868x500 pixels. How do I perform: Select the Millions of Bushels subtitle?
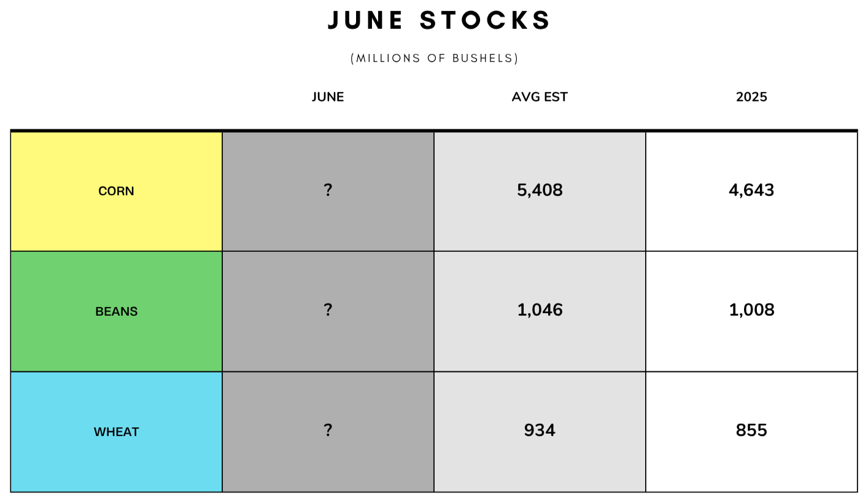pyautogui.click(x=435, y=58)
